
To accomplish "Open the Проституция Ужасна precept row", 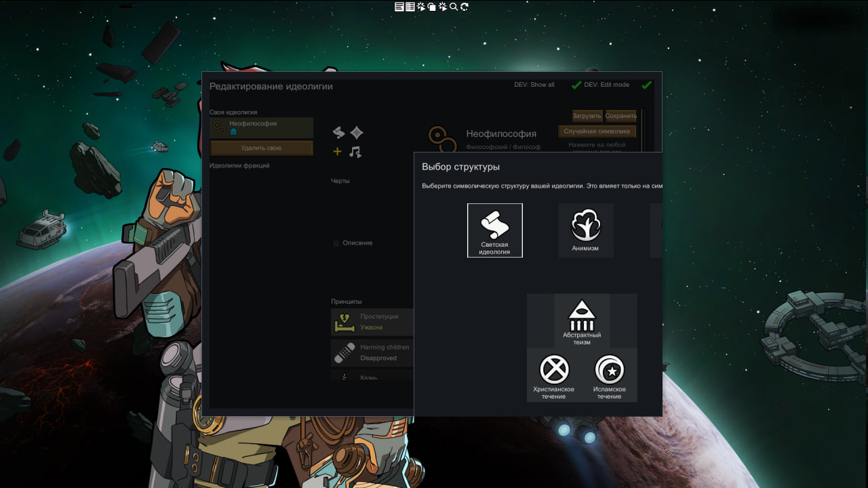I will (x=372, y=322).
